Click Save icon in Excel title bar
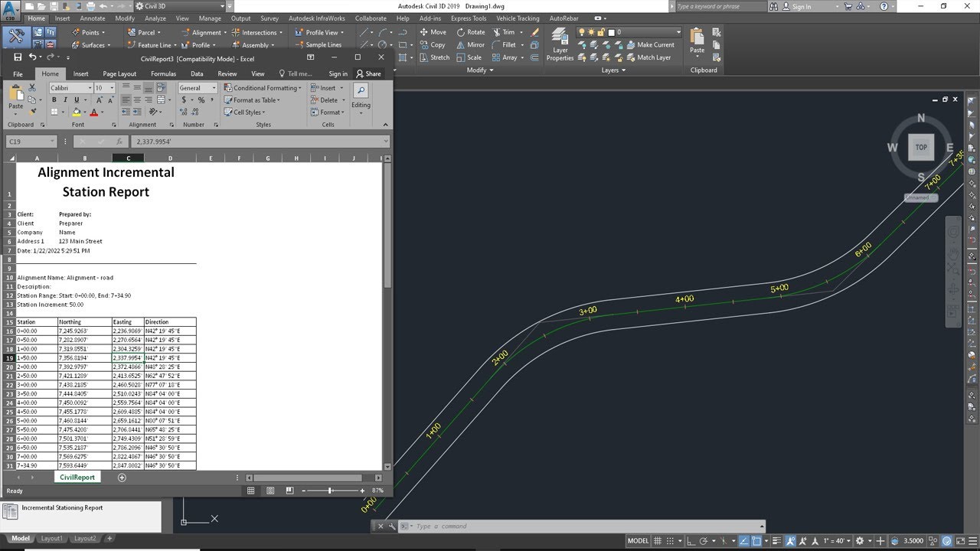 [x=18, y=57]
